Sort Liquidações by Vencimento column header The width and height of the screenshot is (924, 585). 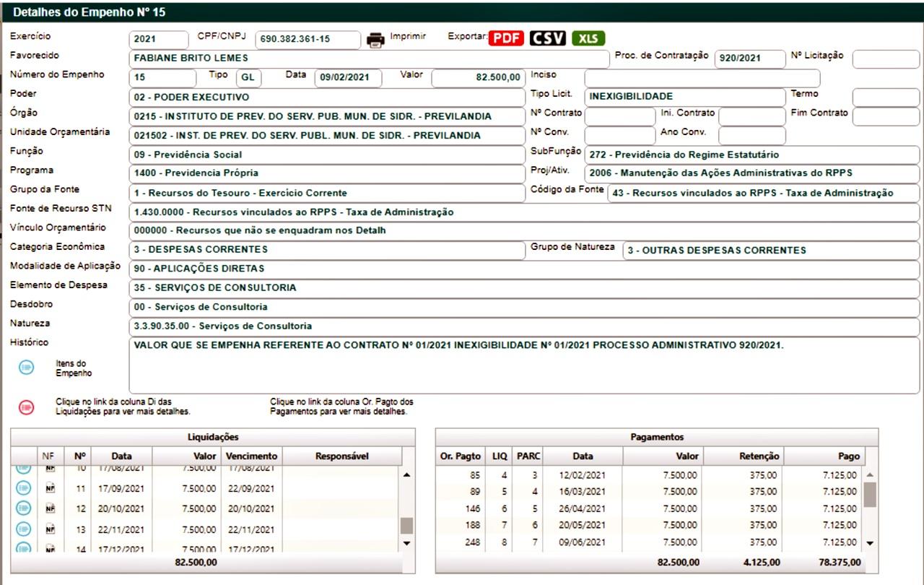[x=251, y=456]
